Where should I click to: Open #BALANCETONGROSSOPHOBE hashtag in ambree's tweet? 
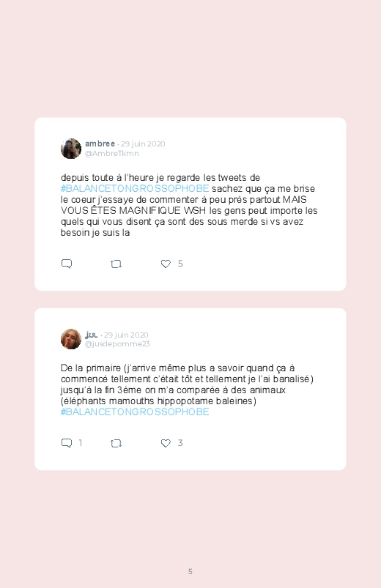(135, 188)
